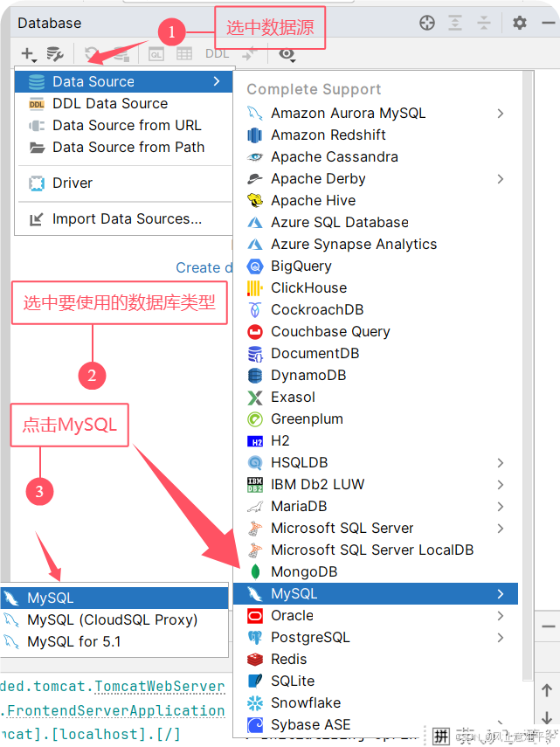Click the Apache Cassandra eye icon
The image size is (560, 747).
tap(255, 157)
